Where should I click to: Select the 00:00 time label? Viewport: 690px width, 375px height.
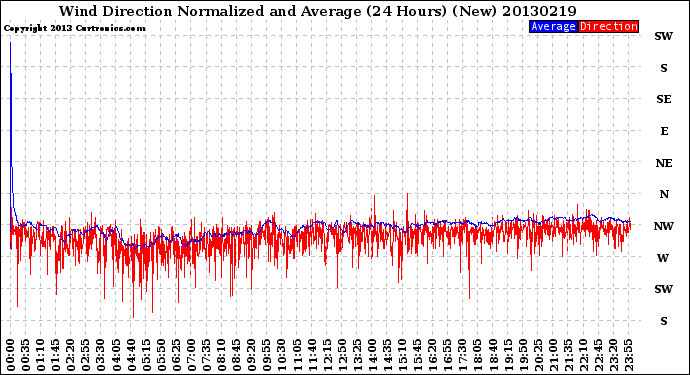(x=11, y=355)
